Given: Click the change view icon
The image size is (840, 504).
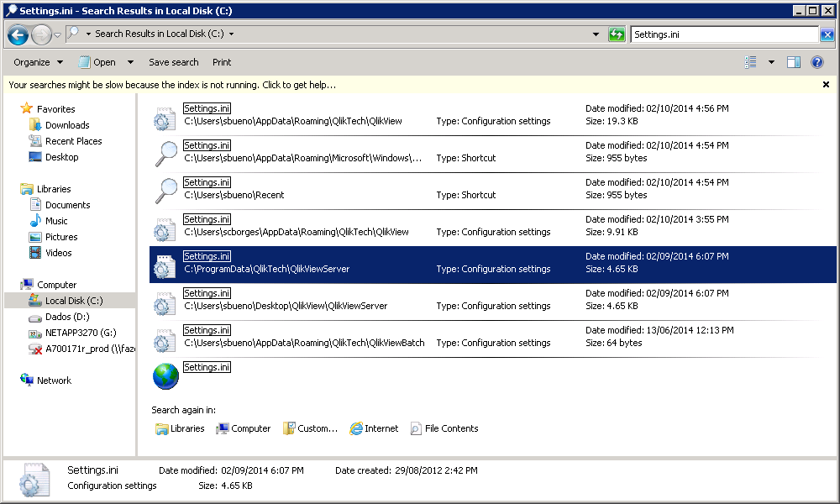Looking at the screenshot, I should click(x=751, y=62).
